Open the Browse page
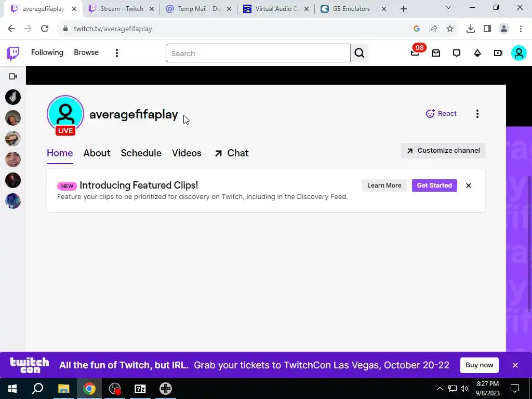Screen dimensions: 532x399 tap(86, 52)
